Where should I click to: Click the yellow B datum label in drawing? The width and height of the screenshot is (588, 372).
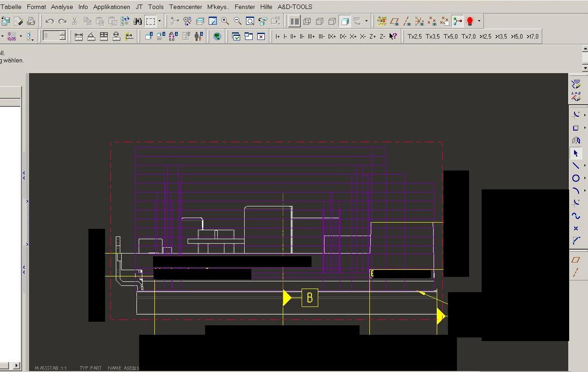click(310, 298)
